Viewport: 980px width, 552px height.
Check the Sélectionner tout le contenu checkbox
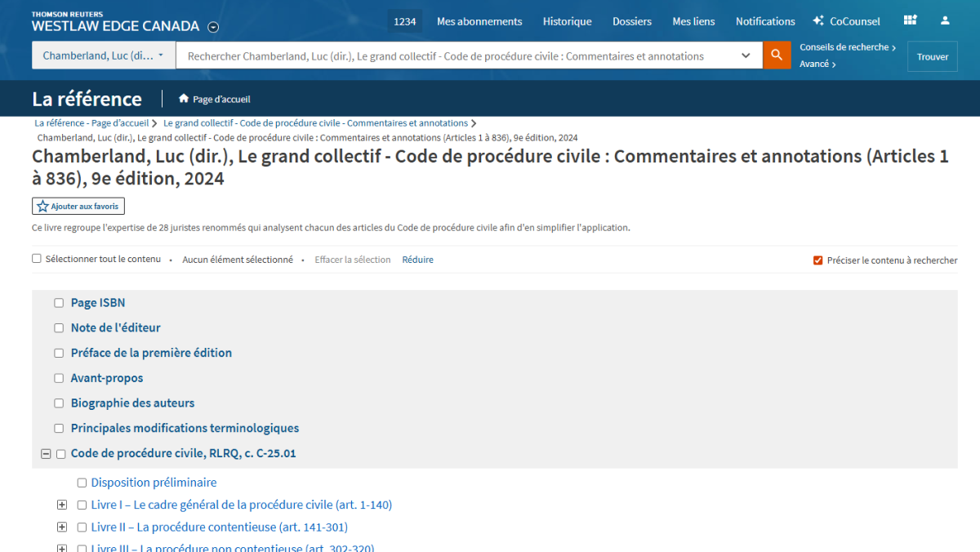click(37, 259)
